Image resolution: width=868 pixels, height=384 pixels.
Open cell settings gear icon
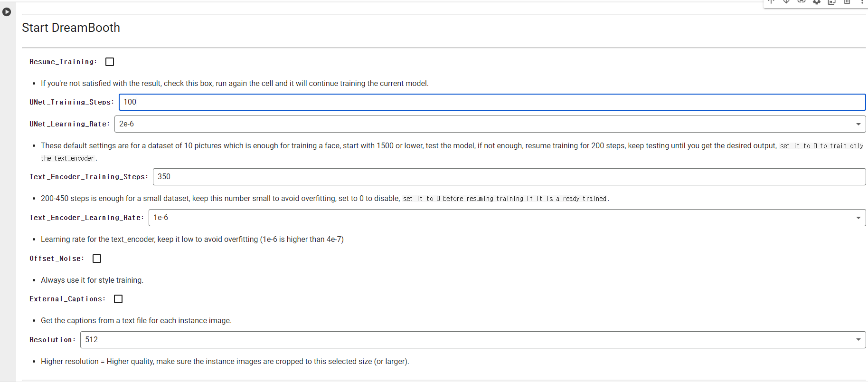click(x=817, y=2)
